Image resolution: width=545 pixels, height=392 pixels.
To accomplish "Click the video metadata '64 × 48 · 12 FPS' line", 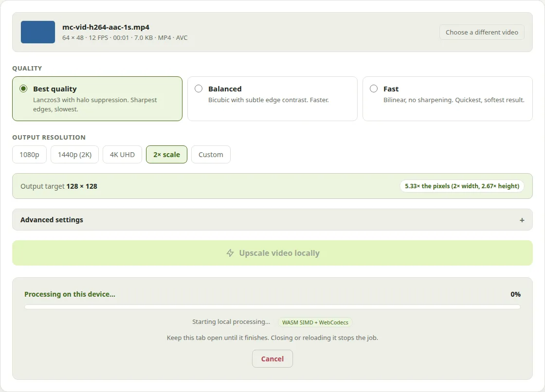I will (x=125, y=37).
